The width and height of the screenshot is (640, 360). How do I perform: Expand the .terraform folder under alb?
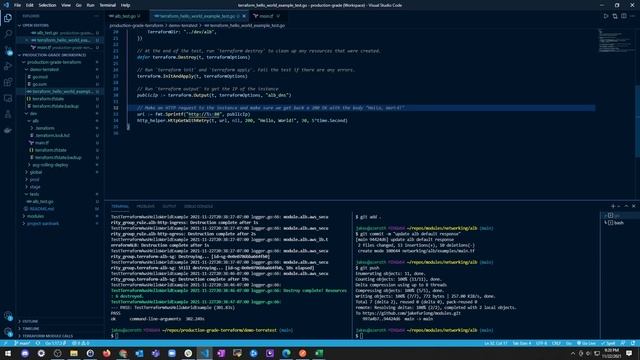tap(44, 128)
